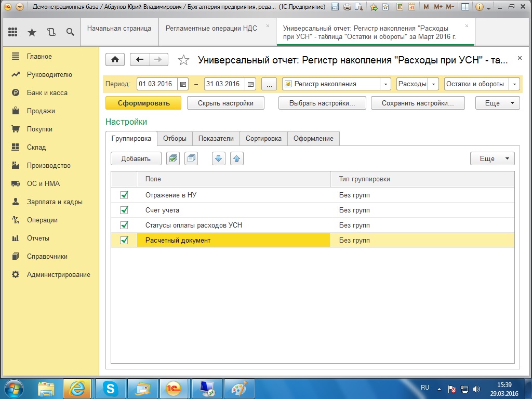Click the search magnifier icon
Screen dimensions: 532x399
[x=70, y=32]
